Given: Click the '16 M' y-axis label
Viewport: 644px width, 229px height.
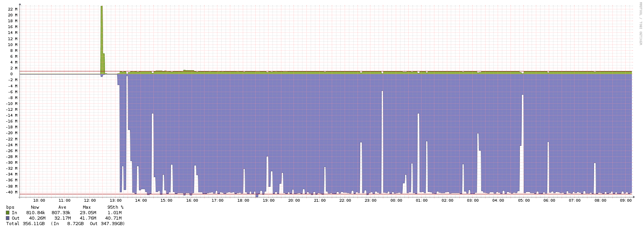Looking at the screenshot, I should pos(12,27).
